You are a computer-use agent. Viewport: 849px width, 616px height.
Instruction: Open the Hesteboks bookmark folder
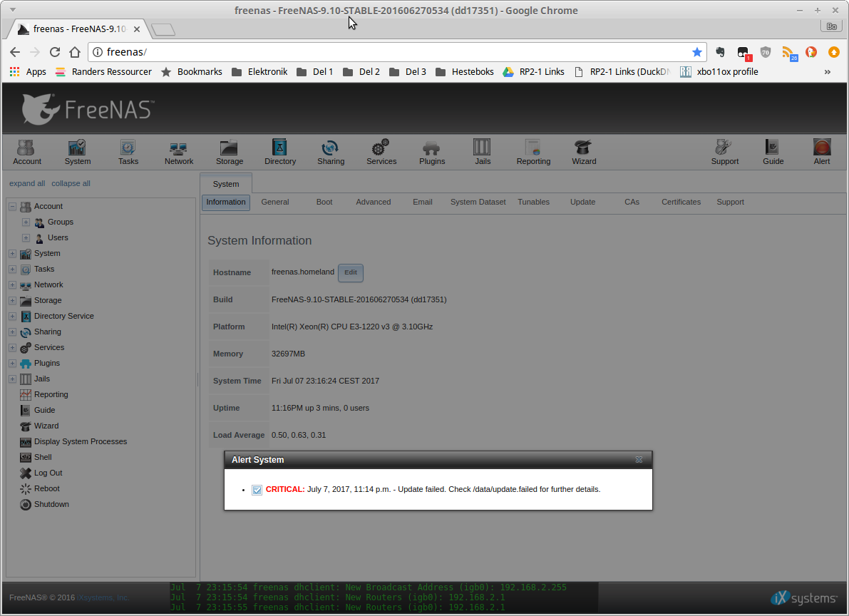tap(465, 71)
